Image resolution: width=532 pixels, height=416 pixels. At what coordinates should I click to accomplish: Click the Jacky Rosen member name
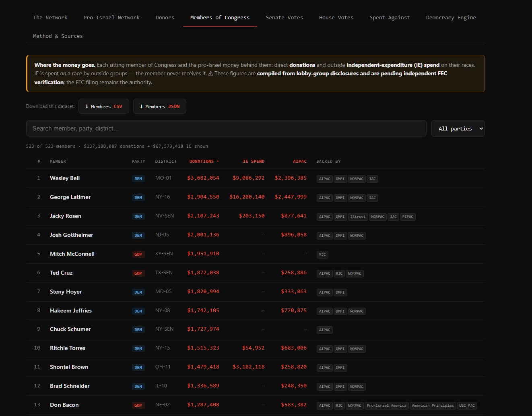(x=66, y=216)
